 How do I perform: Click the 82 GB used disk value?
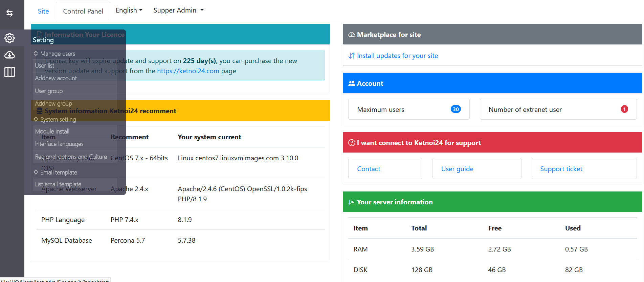(x=574, y=270)
